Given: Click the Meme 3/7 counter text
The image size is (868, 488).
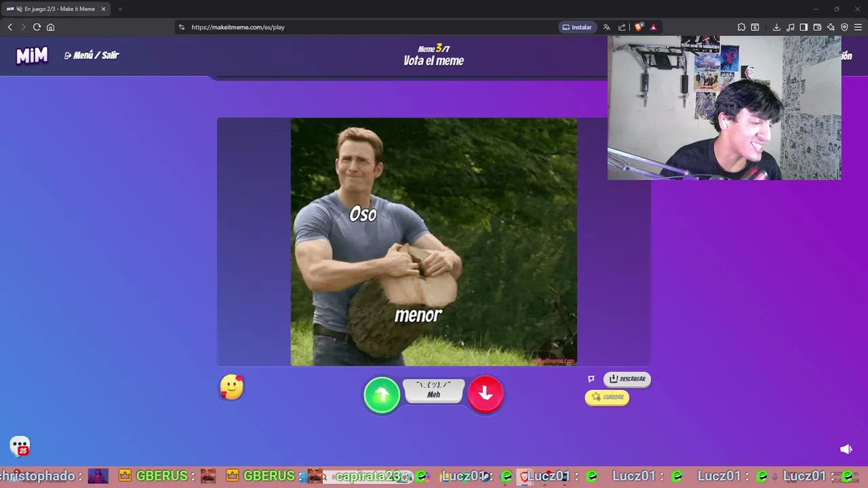Looking at the screenshot, I should [x=434, y=49].
